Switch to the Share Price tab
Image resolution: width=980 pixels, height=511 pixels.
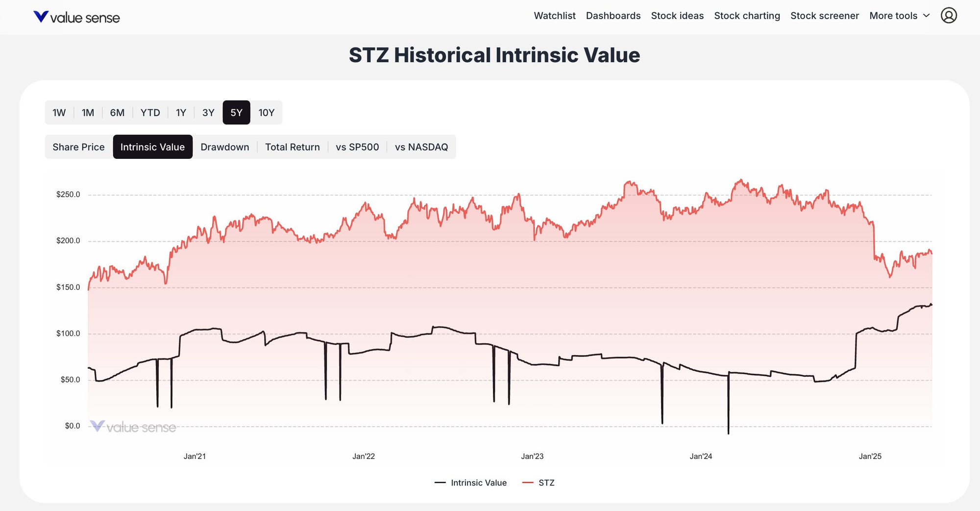78,147
